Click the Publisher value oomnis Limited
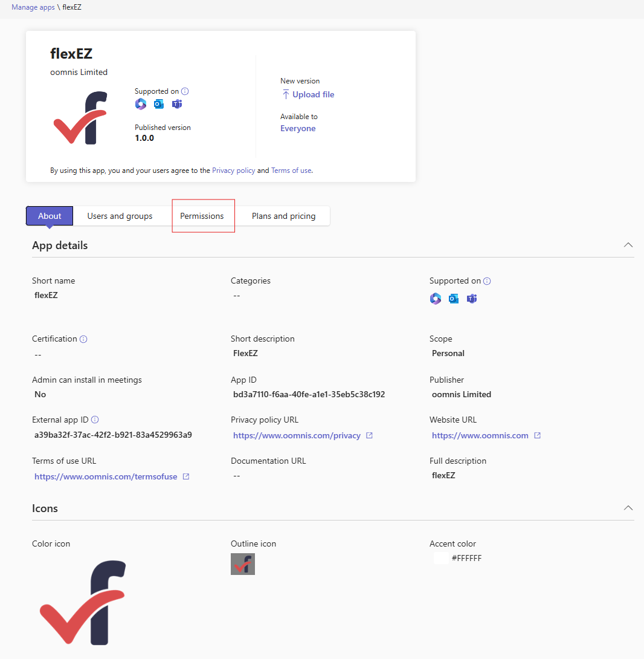The width and height of the screenshot is (644, 659). (462, 394)
